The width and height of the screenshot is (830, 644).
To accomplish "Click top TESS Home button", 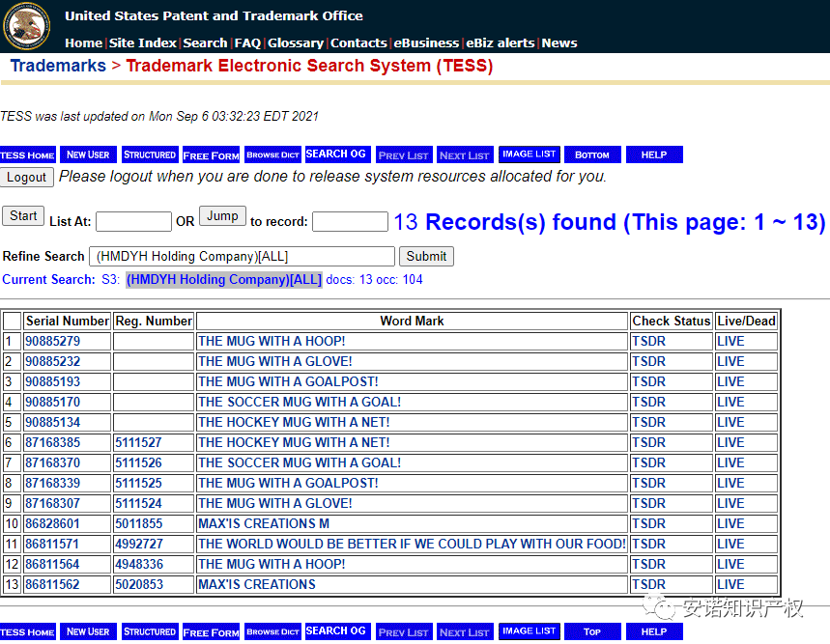I will [27, 154].
